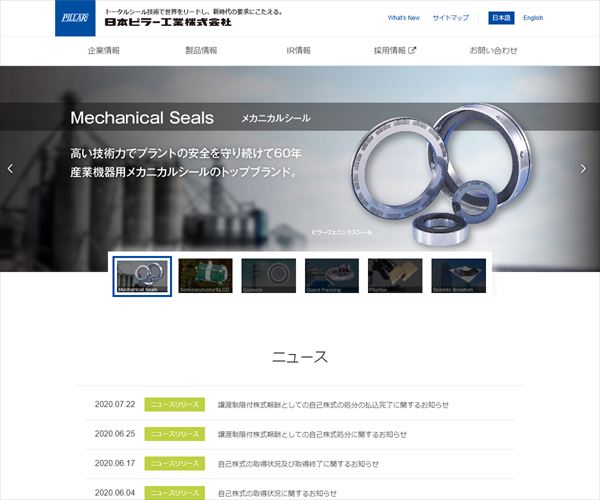This screenshot has width=600, height=500.
Task: Select the Seismic Isolation thumbnail
Action: point(459,276)
